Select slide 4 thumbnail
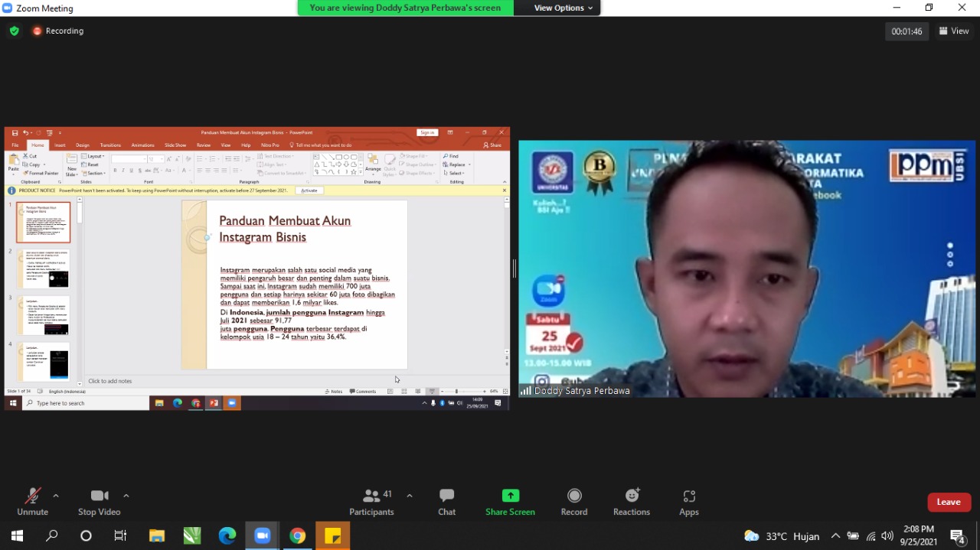 click(44, 361)
